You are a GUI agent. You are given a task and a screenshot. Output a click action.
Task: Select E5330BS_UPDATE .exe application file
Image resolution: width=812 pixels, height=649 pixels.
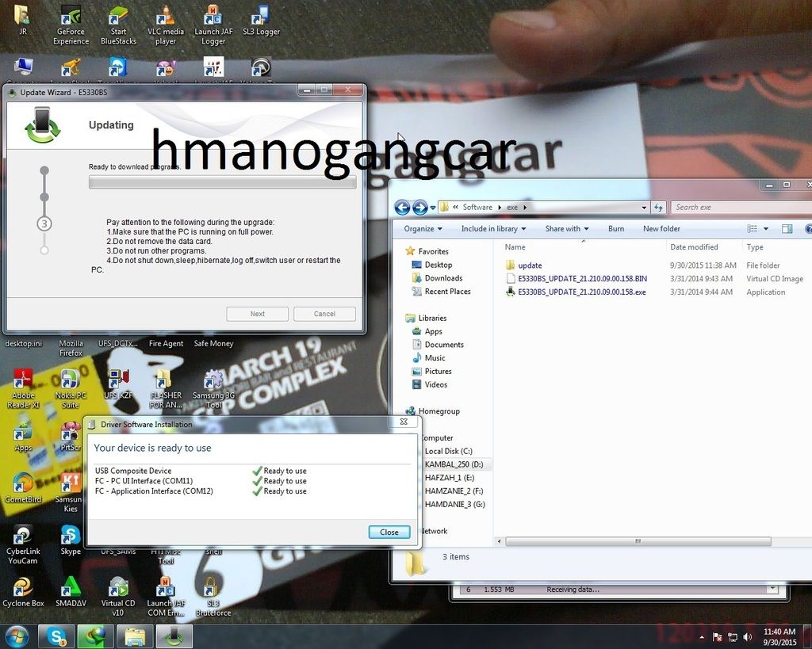click(x=581, y=292)
